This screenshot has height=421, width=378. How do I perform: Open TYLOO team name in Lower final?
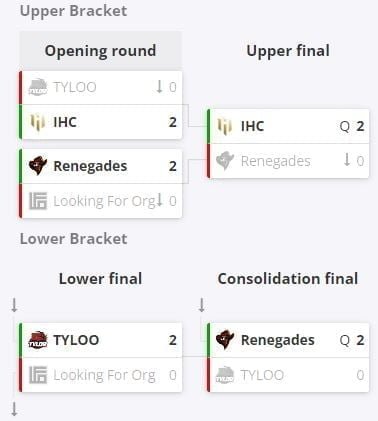pos(76,340)
